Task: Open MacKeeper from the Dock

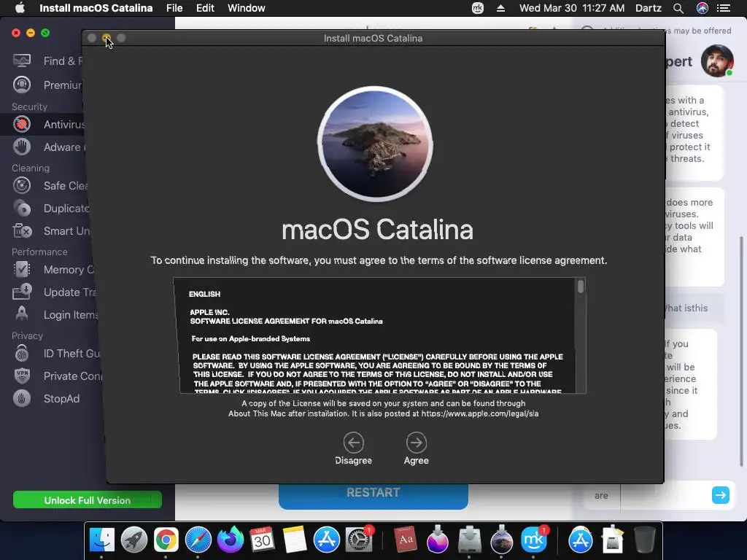Action: pos(533,540)
